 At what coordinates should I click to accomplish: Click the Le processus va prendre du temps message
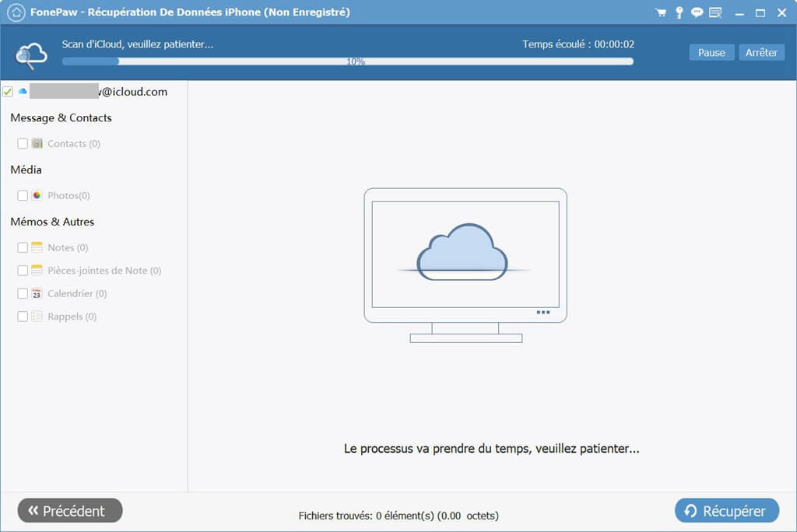492,449
